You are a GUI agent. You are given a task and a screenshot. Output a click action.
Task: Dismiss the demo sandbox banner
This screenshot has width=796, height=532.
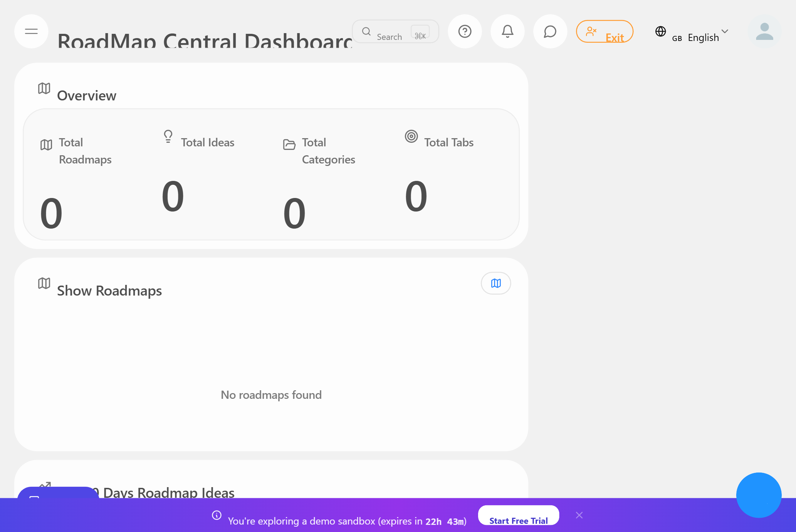point(579,515)
